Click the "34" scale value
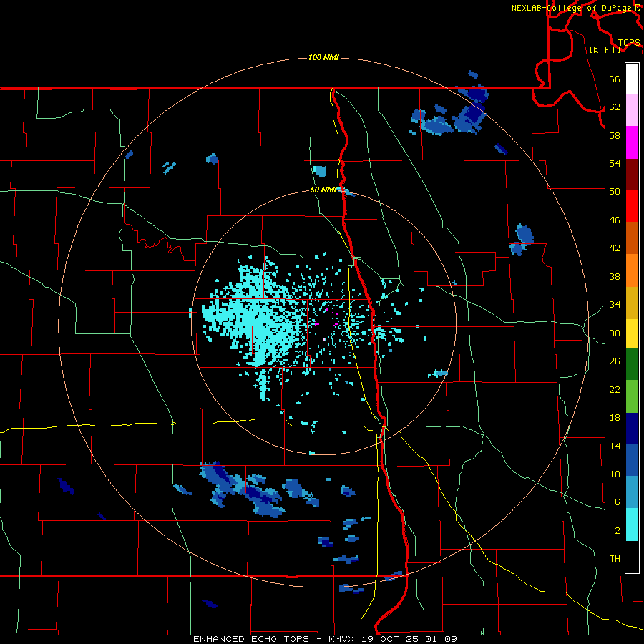644x644 pixels. (x=615, y=304)
